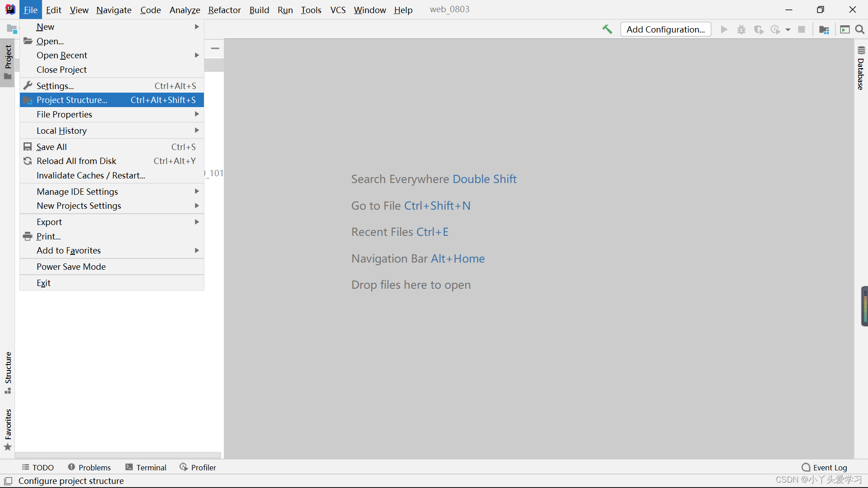This screenshot has width=868, height=488.
Task: Click the TODO tab at bottom
Action: (38, 467)
